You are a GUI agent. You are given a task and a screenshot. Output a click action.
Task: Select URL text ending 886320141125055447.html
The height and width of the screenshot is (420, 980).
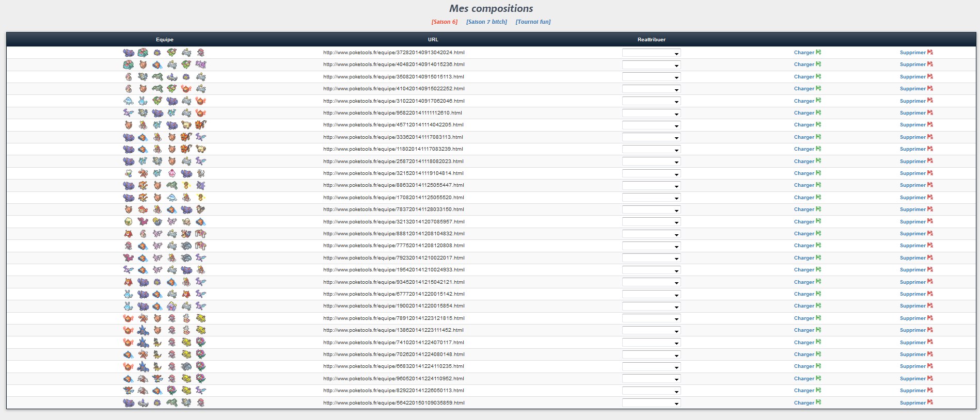tap(393, 185)
